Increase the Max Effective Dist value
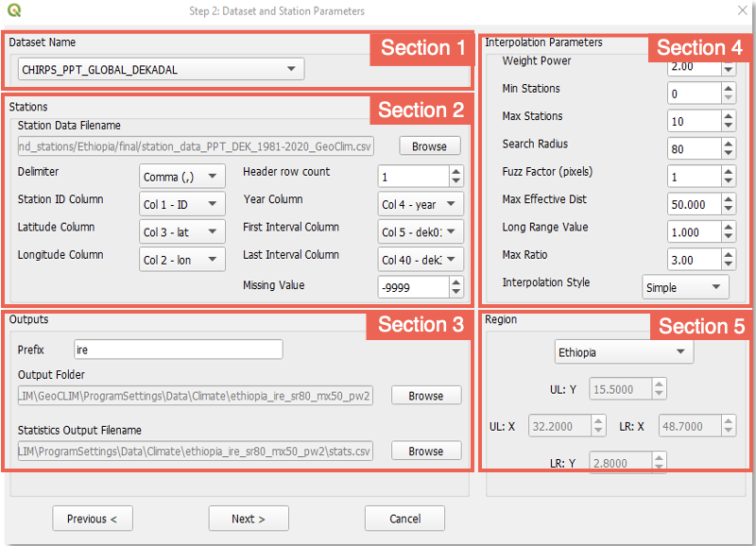The height and width of the screenshot is (546, 756). [x=728, y=199]
